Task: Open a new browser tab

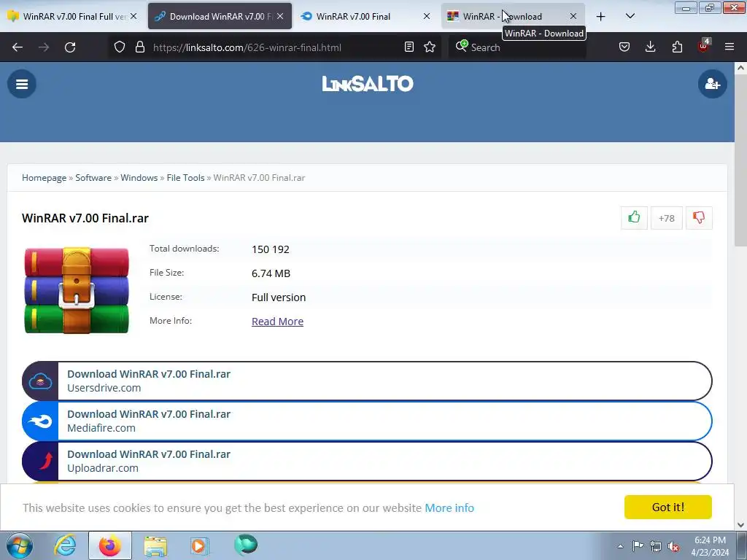Action: [x=601, y=16]
